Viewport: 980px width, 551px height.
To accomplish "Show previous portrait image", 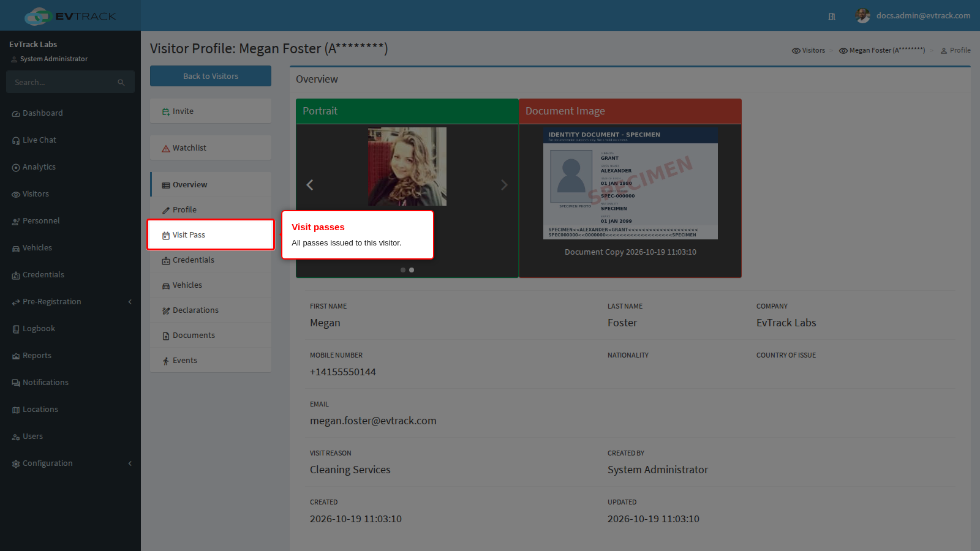I will click(x=310, y=185).
